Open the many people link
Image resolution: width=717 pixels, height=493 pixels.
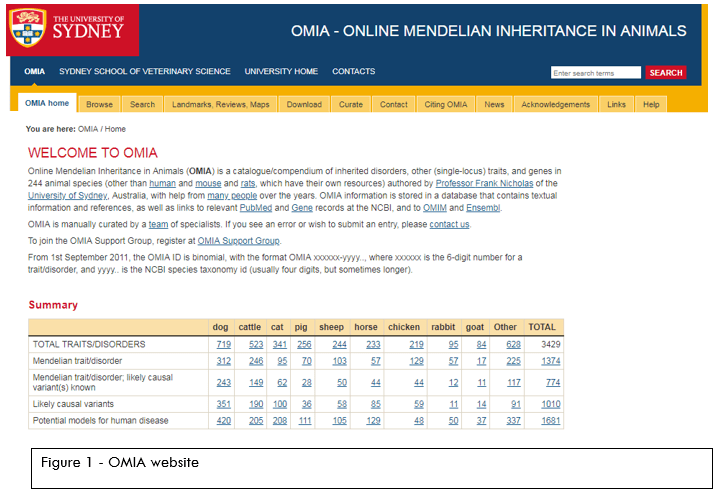[x=232, y=196]
